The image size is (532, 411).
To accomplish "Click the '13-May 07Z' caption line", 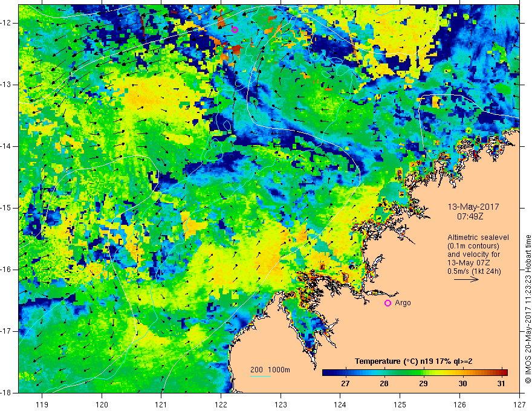I will pos(469,263).
